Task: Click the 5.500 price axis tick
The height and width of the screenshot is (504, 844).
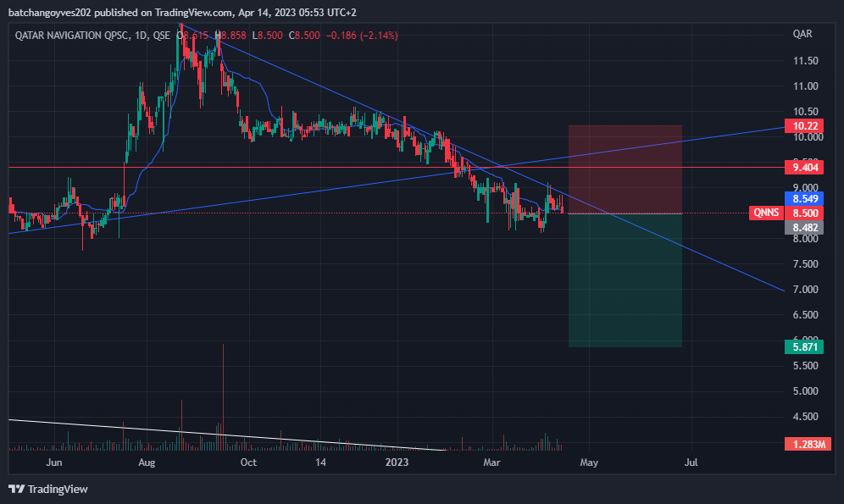Action: [x=805, y=366]
